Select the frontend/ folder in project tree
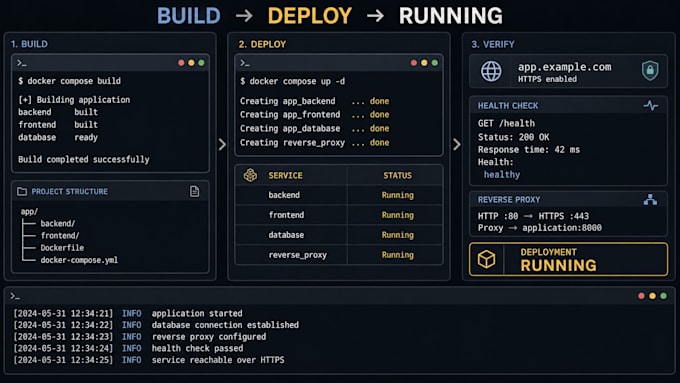Image resolution: width=680 pixels, height=383 pixels. (60, 236)
